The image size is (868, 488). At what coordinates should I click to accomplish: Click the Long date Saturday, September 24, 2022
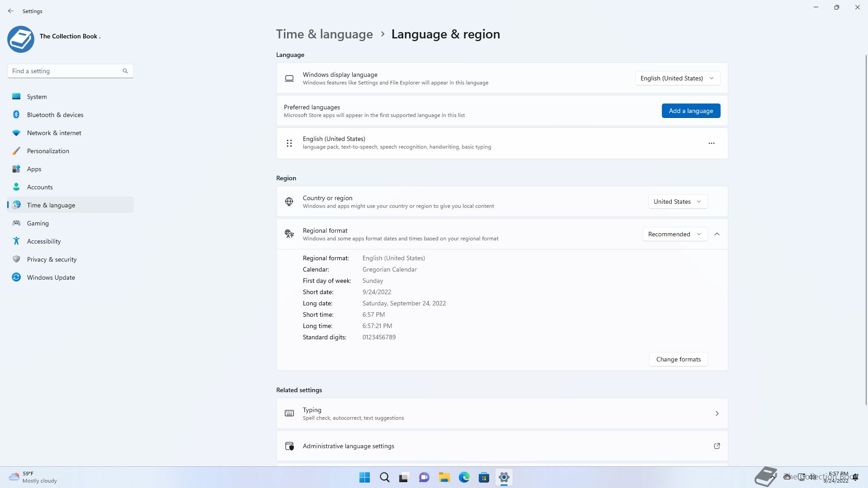pos(404,303)
